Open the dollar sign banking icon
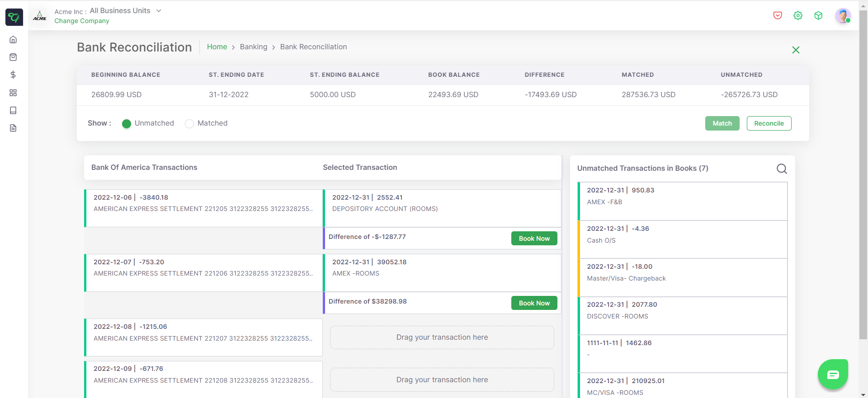Screen dimensions: 868x398 tap(13, 75)
